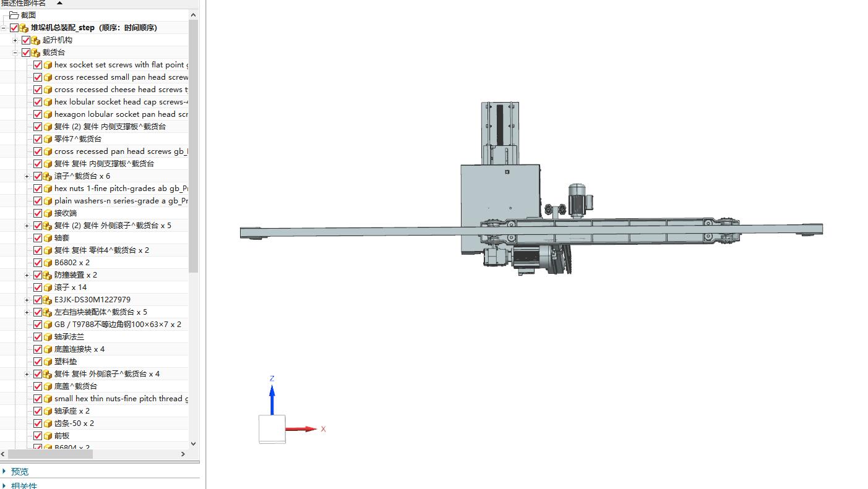This screenshot has height=489, width=868.
Task: Click the vertical scrollbar thumb in navigator
Action: point(193,147)
